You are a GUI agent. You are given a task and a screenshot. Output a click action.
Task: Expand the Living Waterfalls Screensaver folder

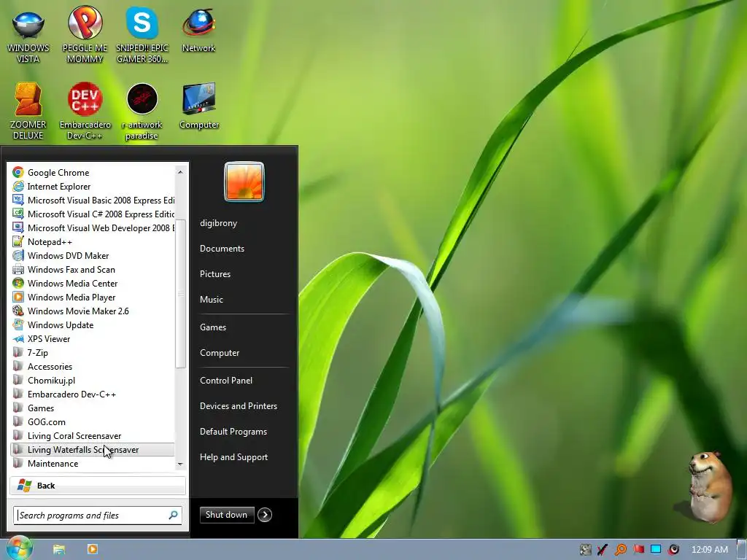pyautogui.click(x=93, y=449)
